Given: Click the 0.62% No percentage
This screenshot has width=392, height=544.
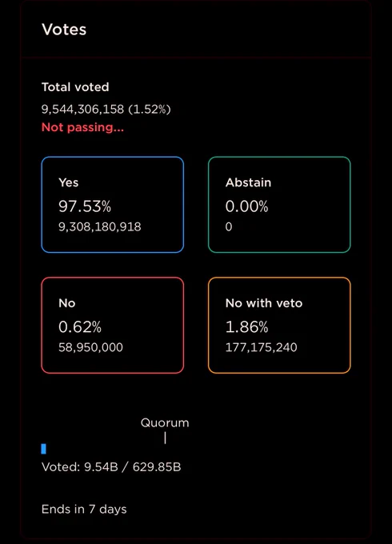Looking at the screenshot, I should point(80,327).
